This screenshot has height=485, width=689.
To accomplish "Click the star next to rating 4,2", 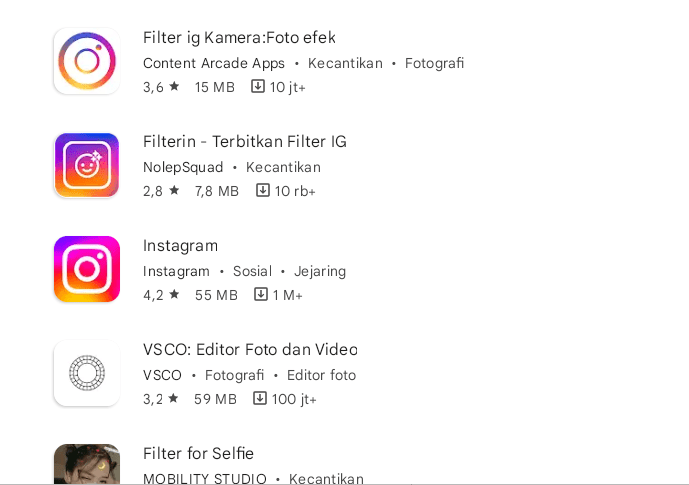I will [x=174, y=294].
